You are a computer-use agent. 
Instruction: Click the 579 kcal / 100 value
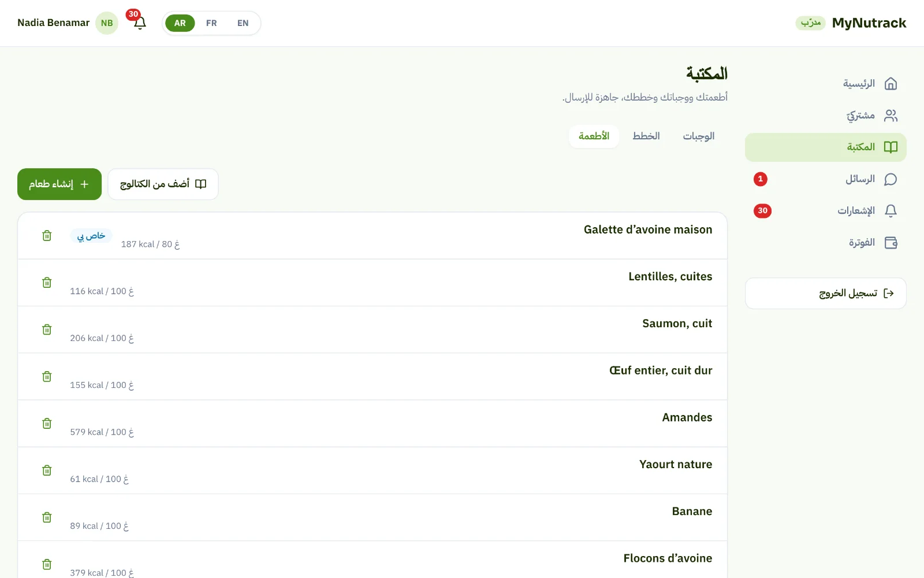pos(102,432)
